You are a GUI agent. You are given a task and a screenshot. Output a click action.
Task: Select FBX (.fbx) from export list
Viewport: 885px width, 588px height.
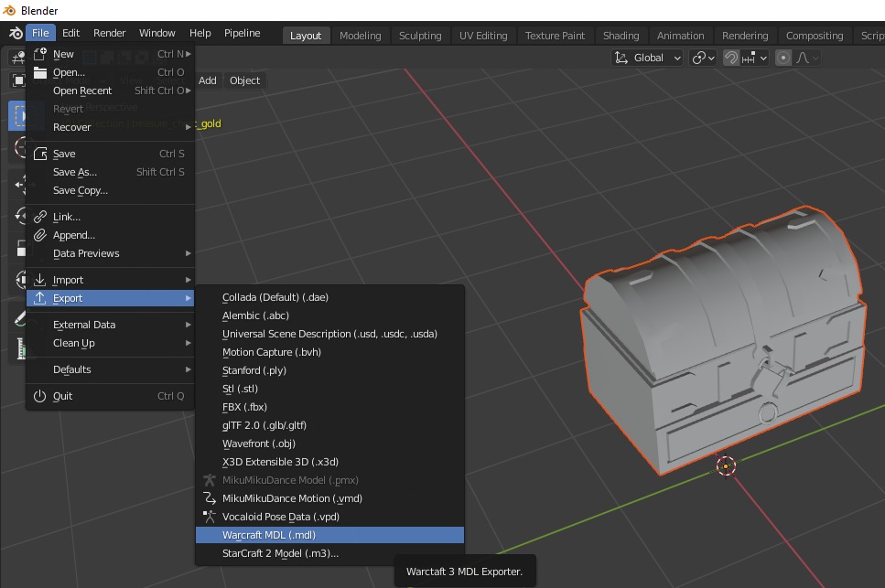(244, 407)
